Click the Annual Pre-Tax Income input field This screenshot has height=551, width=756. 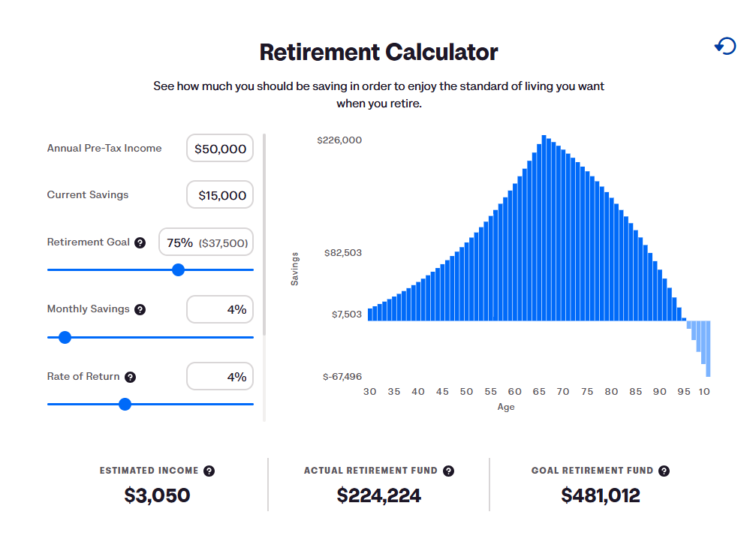tap(220, 149)
